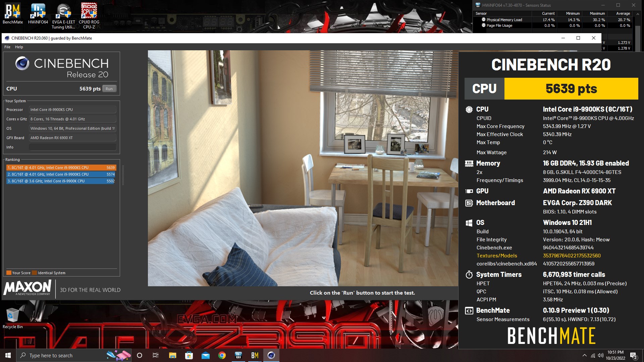Show hidden system tray icons
The height and width of the screenshot is (362, 644).
click(585, 355)
